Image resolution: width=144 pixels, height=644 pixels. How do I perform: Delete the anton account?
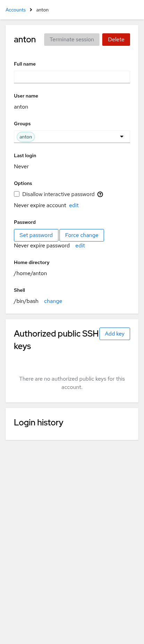point(116,40)
